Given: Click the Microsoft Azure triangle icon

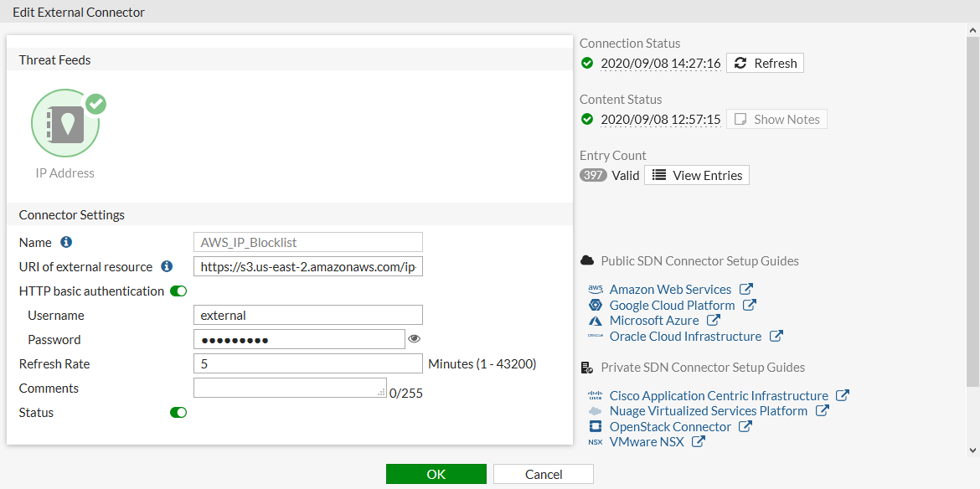Looking at the screenshot, I should coord(596,320).
